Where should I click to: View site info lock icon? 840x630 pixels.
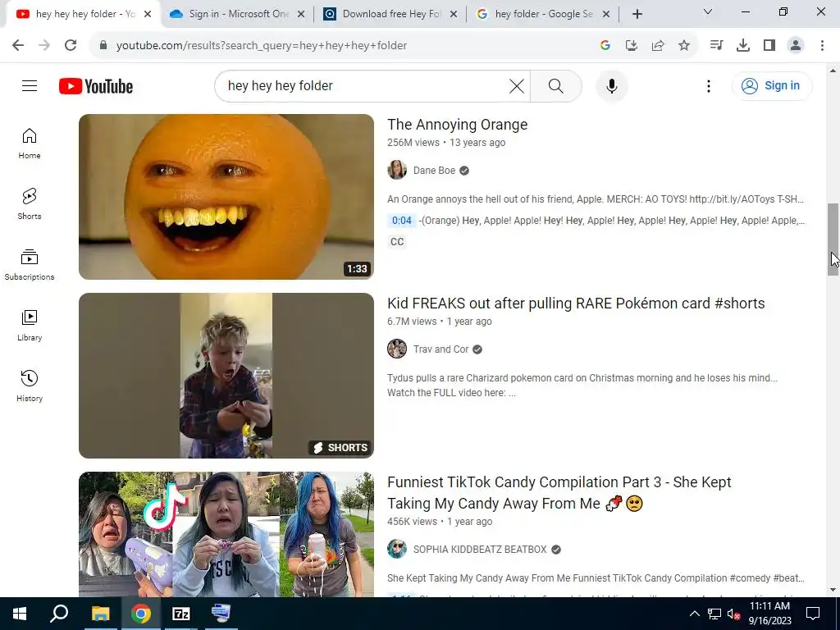(x=103, y=45)
